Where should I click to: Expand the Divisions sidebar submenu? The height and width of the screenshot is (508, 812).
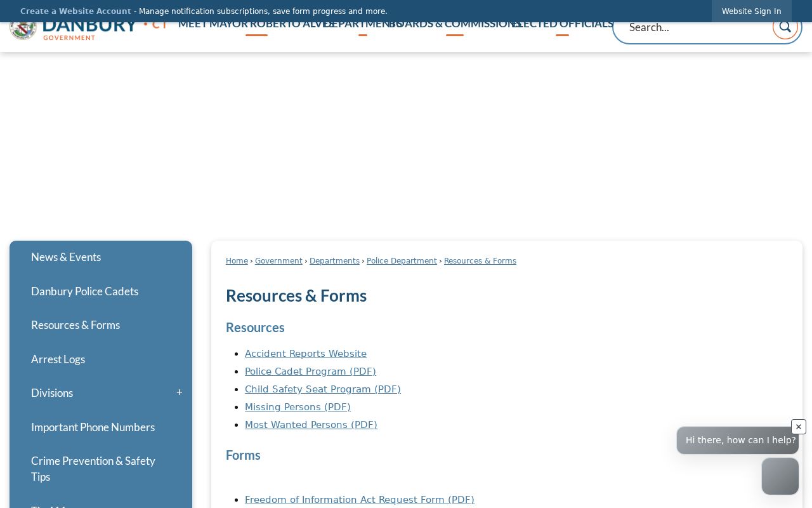coord(180,393)
